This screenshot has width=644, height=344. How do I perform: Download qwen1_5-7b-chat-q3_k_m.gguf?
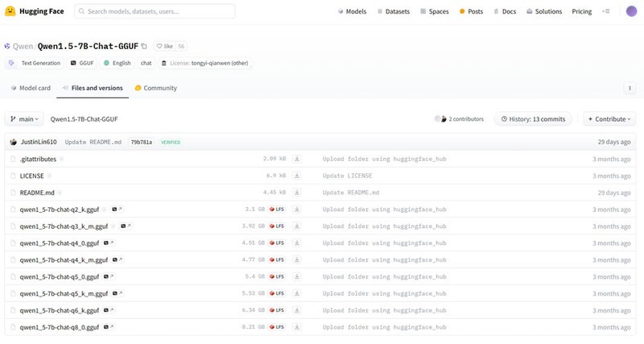296,226
